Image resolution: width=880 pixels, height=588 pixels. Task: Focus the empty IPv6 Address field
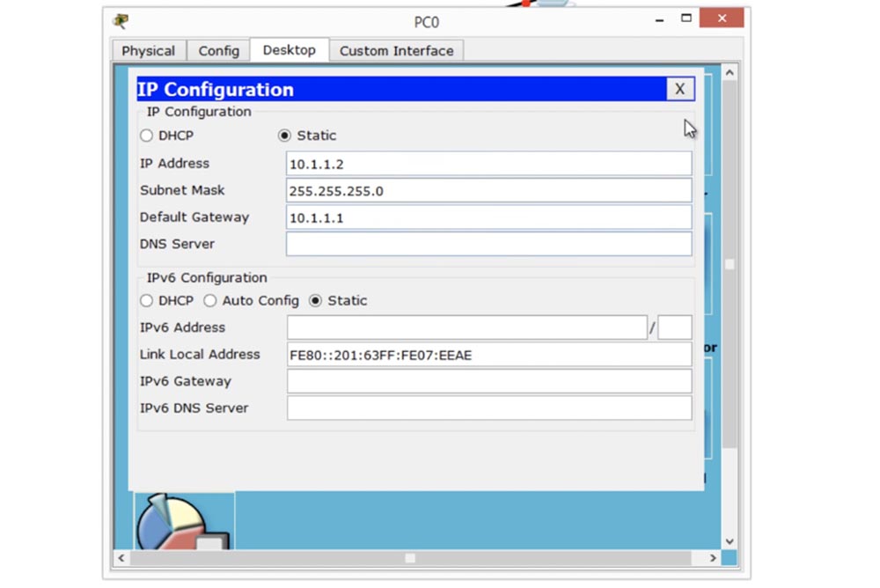point(467,327)
